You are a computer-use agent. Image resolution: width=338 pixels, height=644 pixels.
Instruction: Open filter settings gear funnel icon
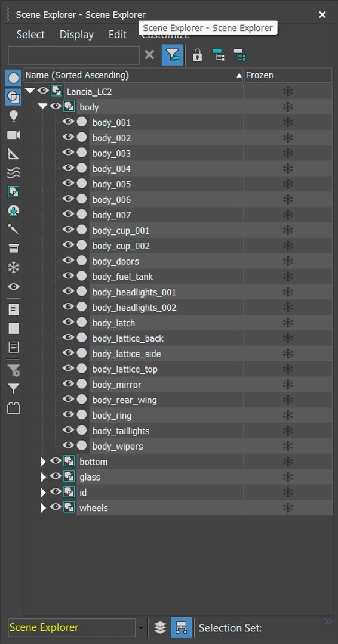click(x=13, y=370)
